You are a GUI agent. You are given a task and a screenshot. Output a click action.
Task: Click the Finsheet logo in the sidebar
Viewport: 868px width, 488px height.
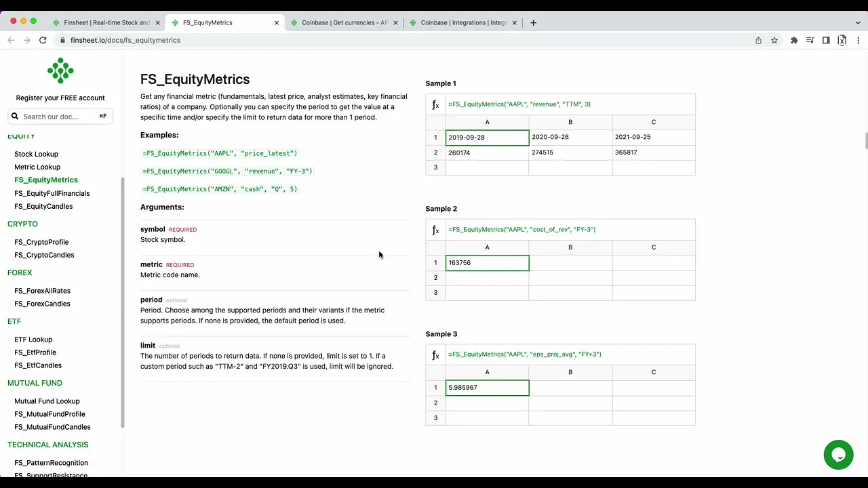[x=60, y=70]
